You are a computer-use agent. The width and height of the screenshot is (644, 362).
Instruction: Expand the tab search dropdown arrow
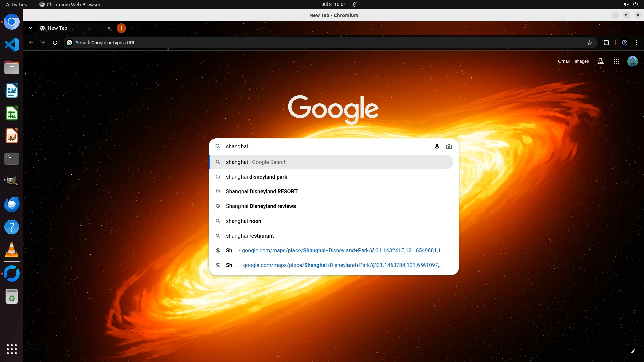30,28
